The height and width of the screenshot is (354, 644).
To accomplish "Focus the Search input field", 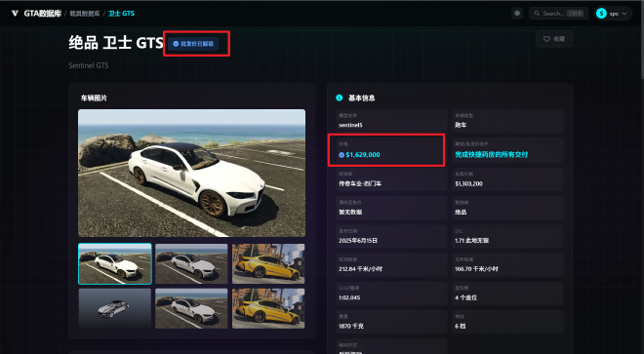I will tap(558, 14).
